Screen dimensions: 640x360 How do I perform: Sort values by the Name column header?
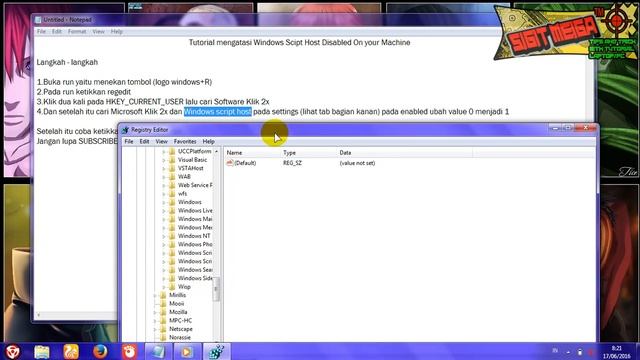(x=252, y=153)
